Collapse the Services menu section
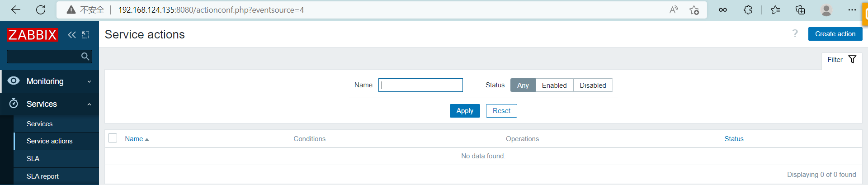Screen dimensions: 868x185 tap(50, 104)
